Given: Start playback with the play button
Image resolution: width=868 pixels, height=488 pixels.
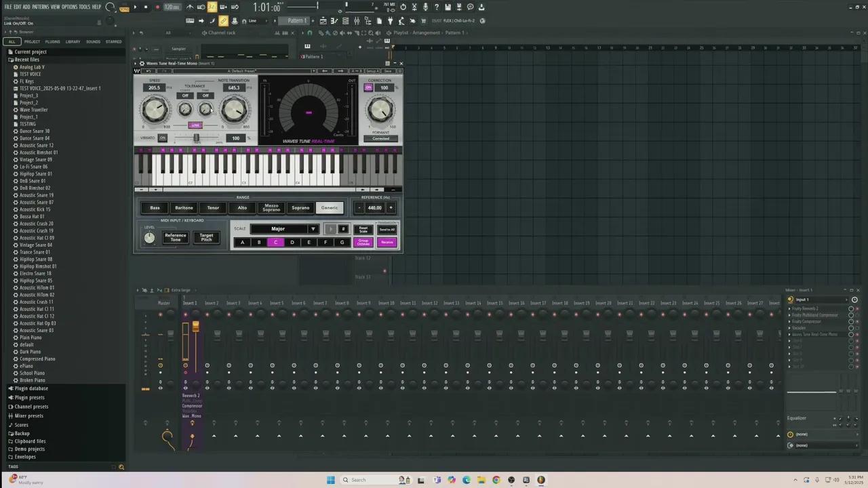Looking at the screenshot, I should (134, 7).
